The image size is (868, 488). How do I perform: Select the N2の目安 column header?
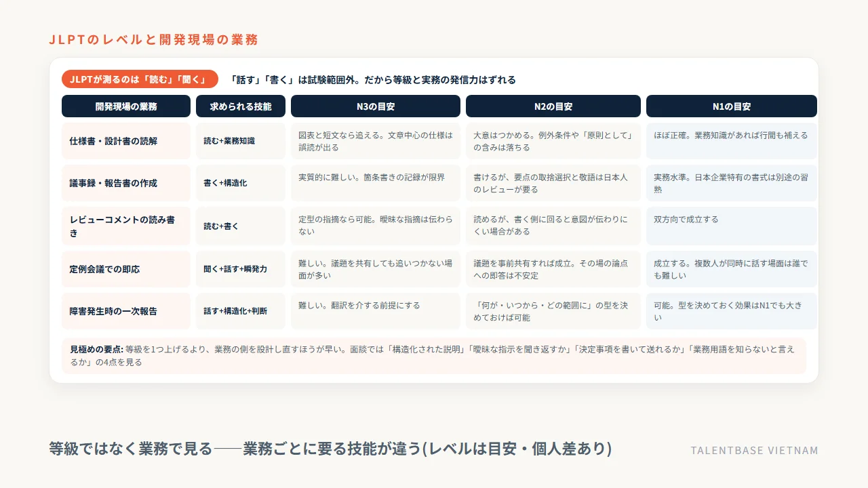click(x=553, y=106)
